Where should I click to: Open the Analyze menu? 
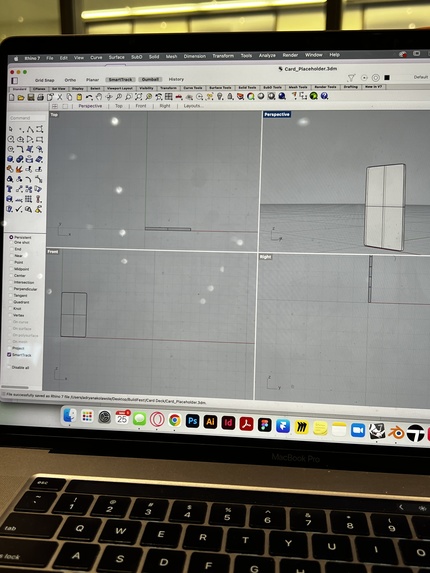[267, 55]
